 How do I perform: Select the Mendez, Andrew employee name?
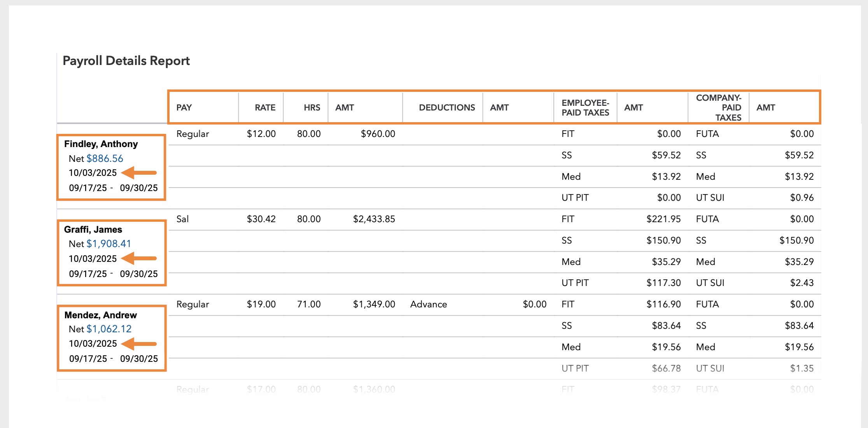[100, 315]
